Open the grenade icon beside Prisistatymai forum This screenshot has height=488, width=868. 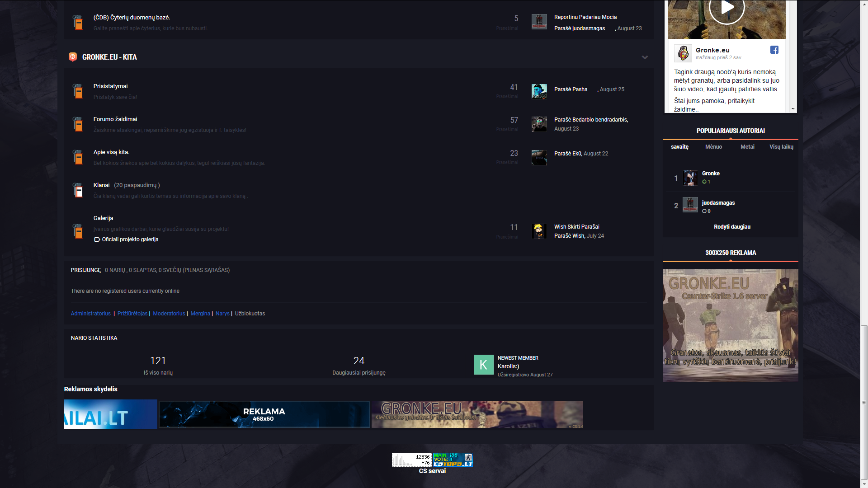(x=78, y=91)
